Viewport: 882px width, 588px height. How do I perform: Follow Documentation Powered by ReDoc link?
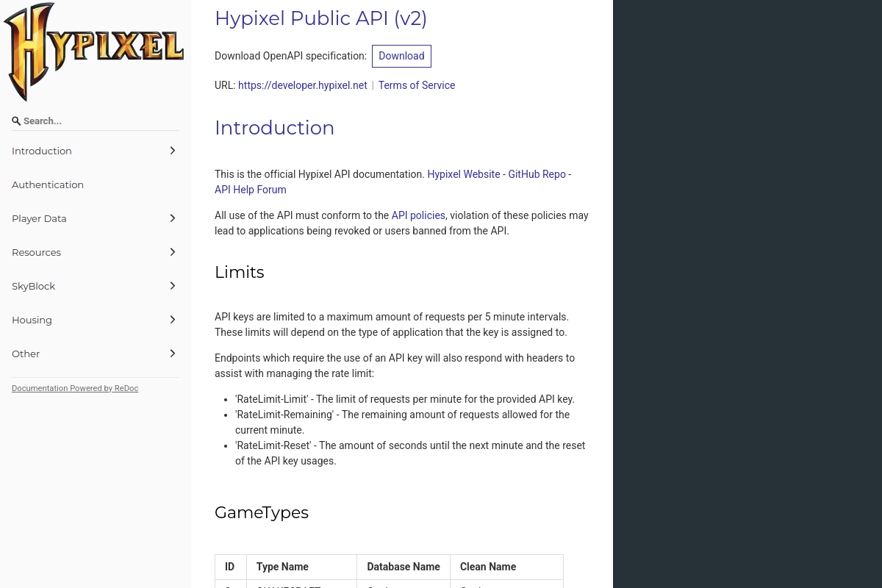point(75,388)
